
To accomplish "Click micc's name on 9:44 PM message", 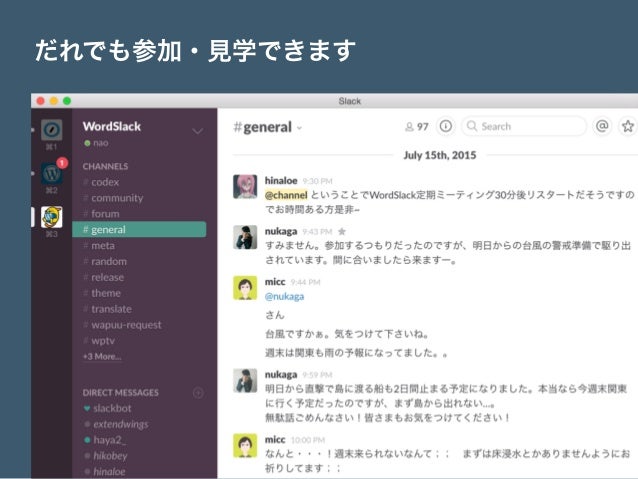I will click(275, 282).
